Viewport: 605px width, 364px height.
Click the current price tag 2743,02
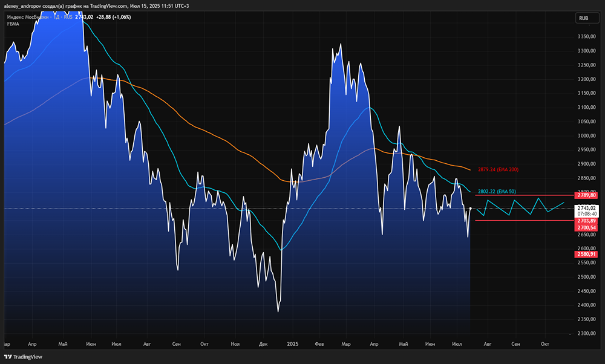tap(587, 208)
